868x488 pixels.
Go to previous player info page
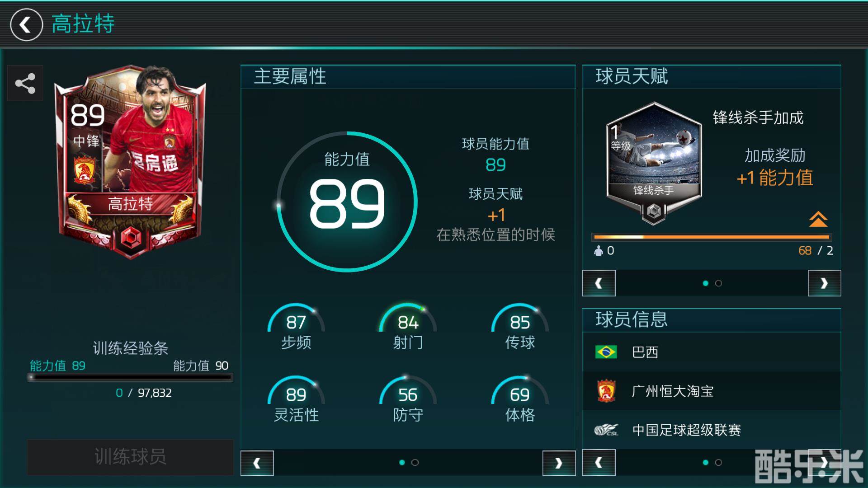tap(599, 463)
